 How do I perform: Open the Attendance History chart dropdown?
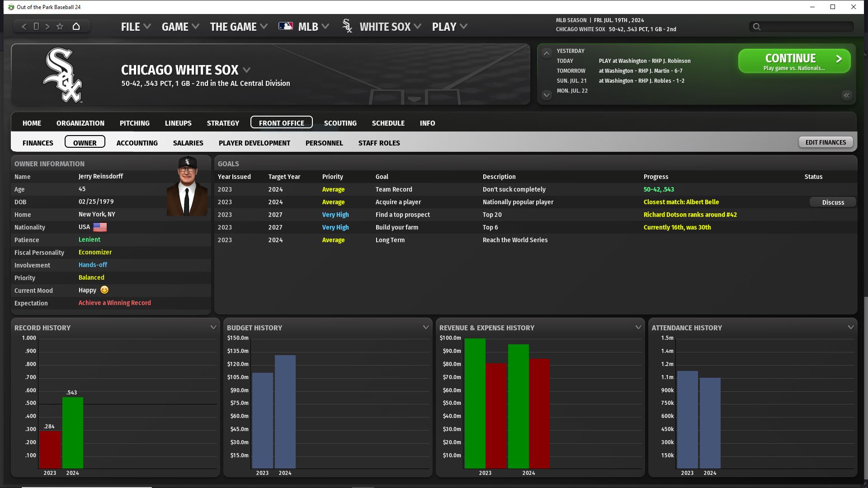tap(850, 328)
